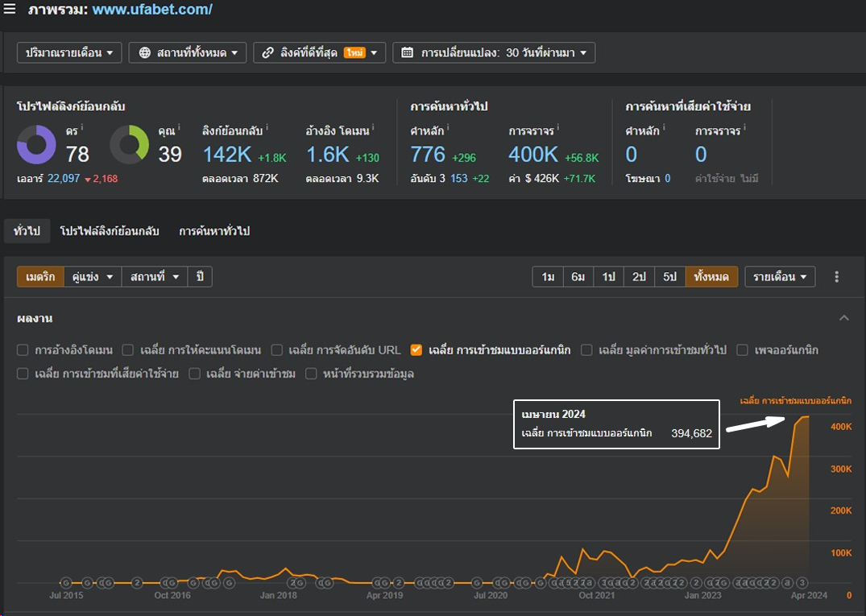Click info icon beside คำหลัก under การค้นหาทั่วไป
Image resolution: width=866 pixels, height=616 pixels.
[448, 128]
